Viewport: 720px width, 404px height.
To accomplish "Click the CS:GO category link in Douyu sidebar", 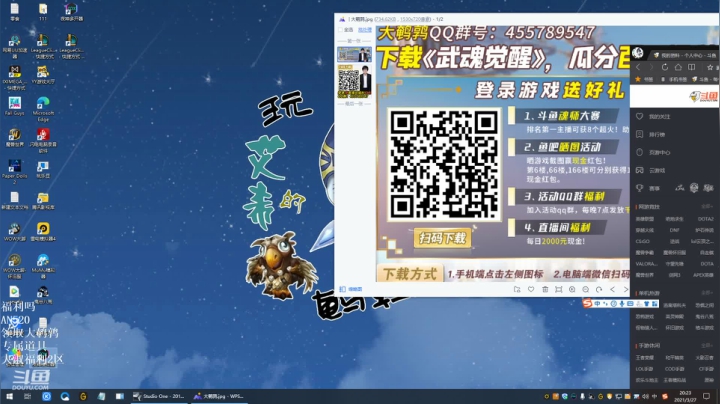I will click(642, 241).
